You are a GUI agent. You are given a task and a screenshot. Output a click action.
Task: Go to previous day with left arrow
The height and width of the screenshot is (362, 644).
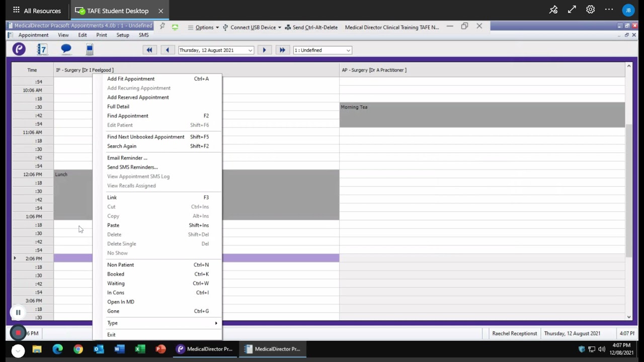(x=168, y=50)
